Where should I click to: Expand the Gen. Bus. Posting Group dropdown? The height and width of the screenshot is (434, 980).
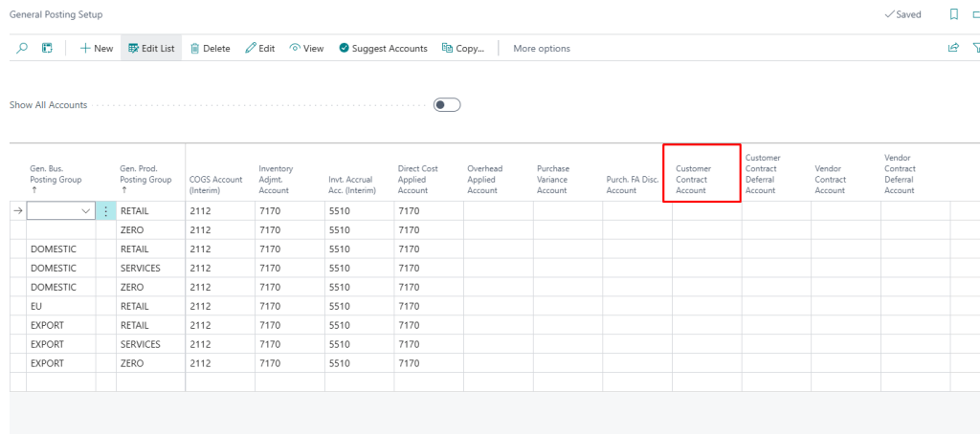pyautogui.click(x=87, y=211)
